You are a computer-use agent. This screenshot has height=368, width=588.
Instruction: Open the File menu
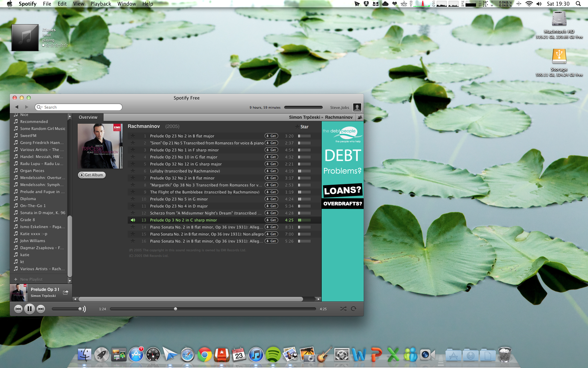pos(47,4)
